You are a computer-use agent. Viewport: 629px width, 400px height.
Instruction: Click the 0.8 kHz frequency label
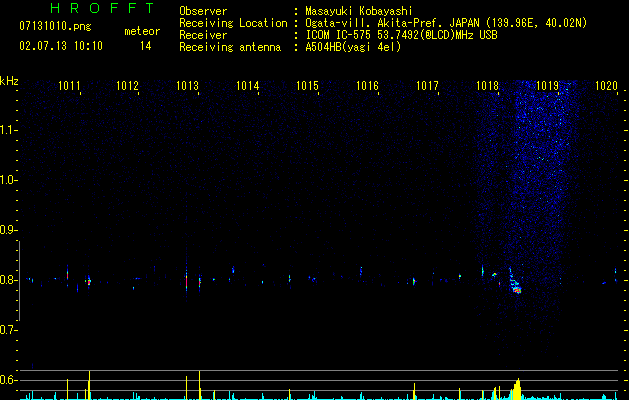coord(8,280)
